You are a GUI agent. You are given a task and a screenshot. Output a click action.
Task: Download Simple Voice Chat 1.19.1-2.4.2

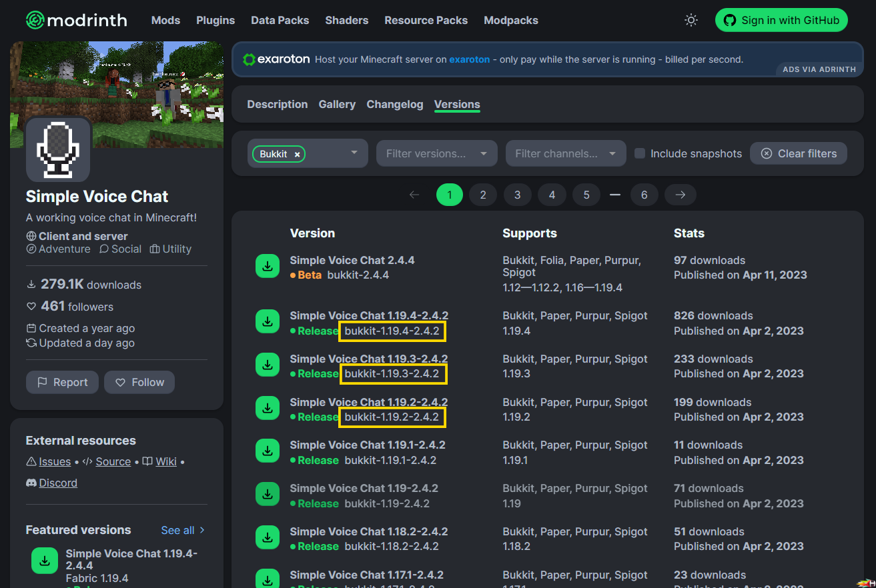(268, 451)
